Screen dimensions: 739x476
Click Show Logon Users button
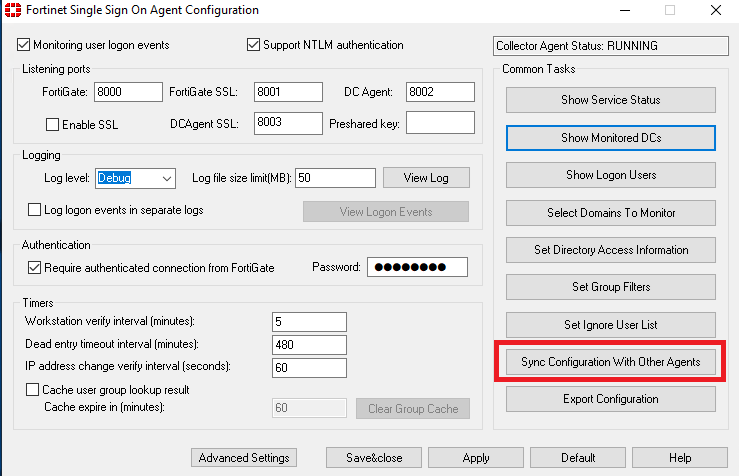pyautogui.click(x=611, y=175)
